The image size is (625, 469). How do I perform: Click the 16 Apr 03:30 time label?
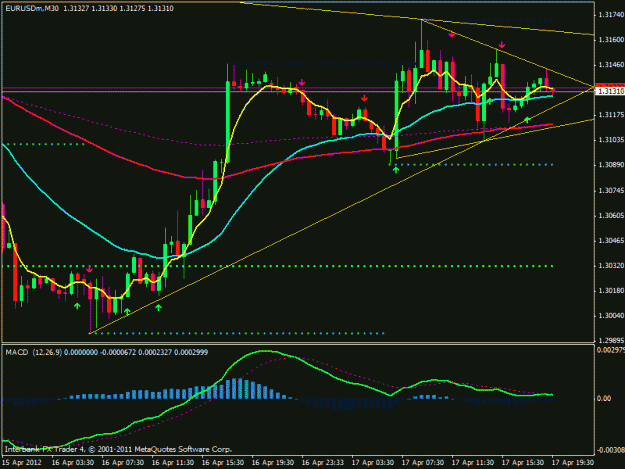pyautogui.click(x=73, y=463)
